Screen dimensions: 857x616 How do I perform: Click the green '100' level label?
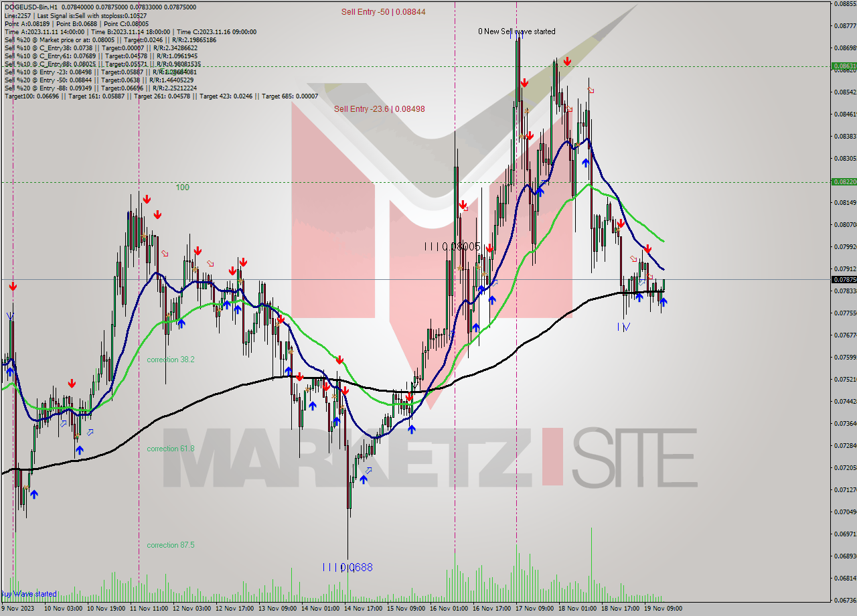point(183,187)
